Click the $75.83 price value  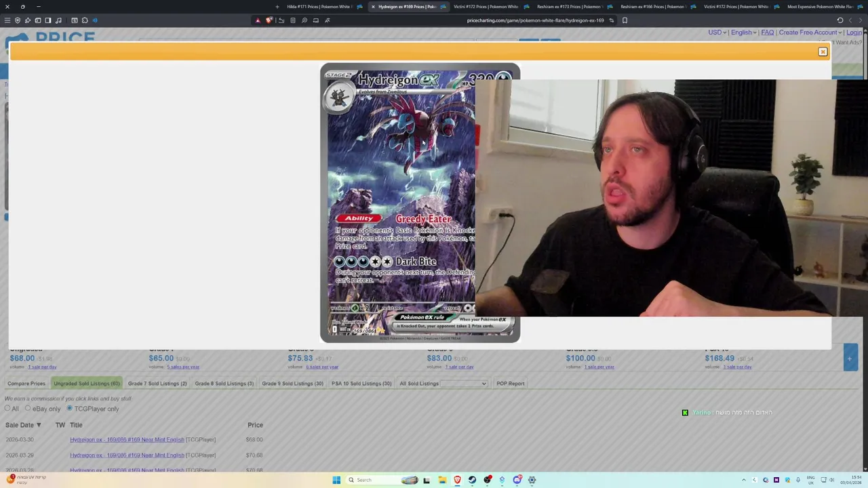click(x=300, y=359)
